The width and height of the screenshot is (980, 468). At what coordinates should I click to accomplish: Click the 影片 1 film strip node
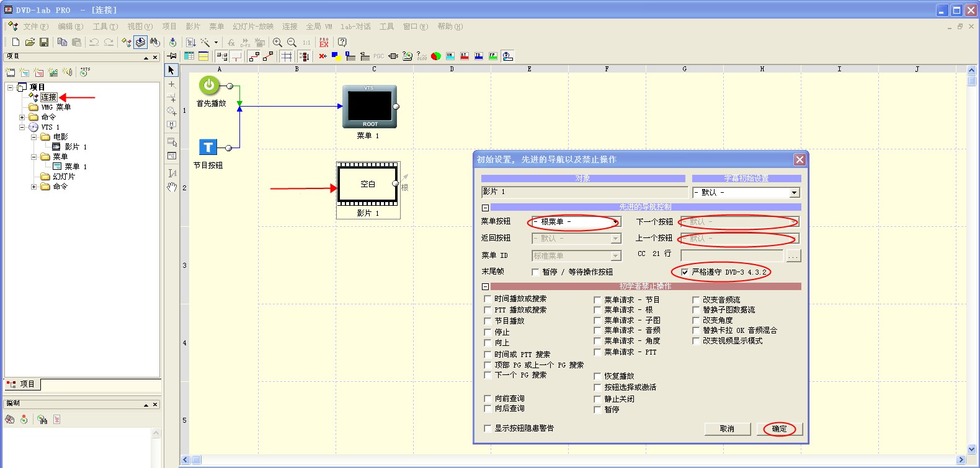coord(368,184)
